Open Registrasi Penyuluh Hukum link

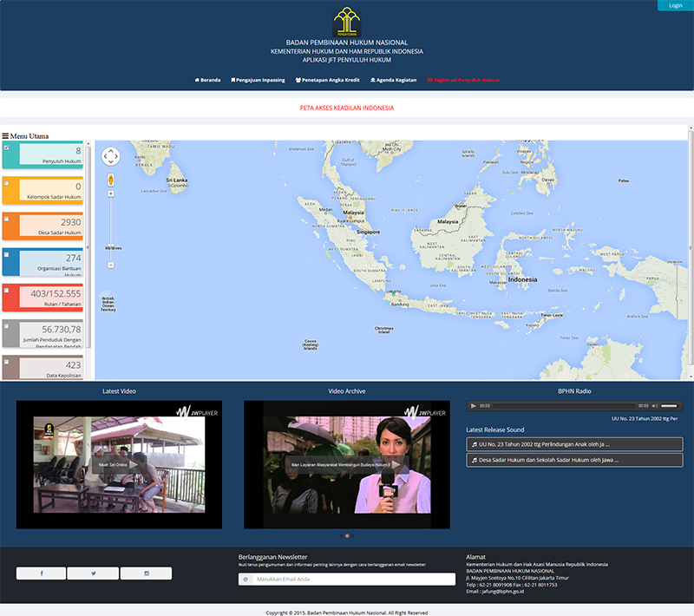pyautogui.click(x=463, y=80)
